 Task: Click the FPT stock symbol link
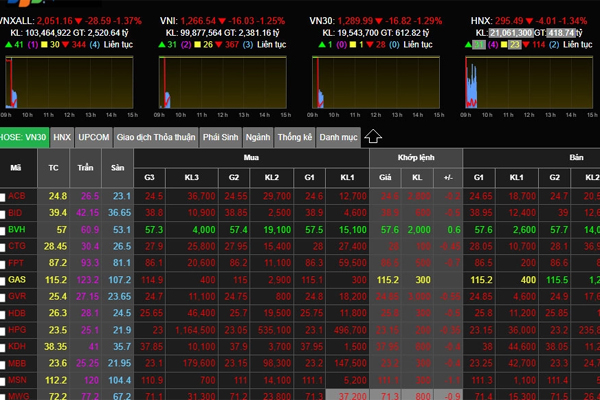17,263
